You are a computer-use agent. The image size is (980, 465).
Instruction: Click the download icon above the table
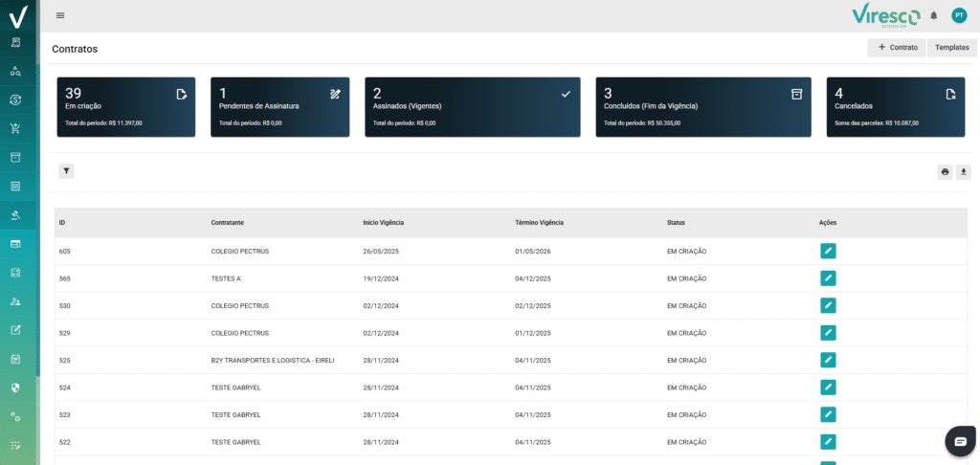[964, 172]
